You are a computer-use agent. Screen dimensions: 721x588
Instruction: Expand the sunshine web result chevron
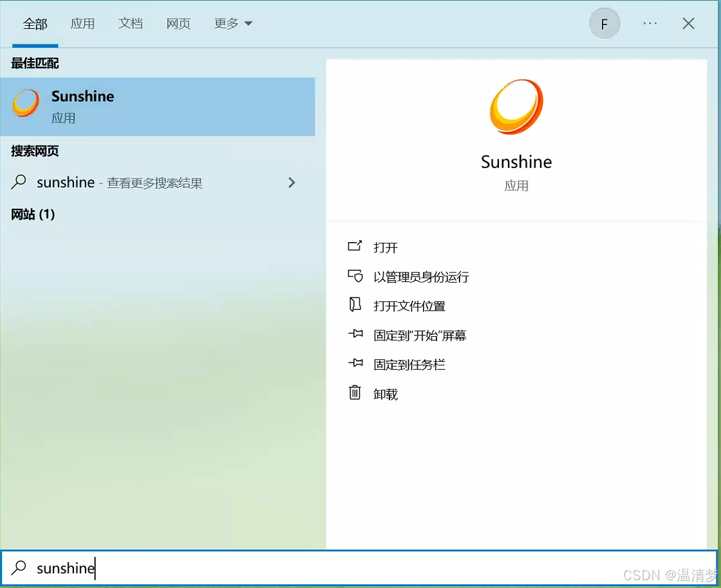click(292, 183)
